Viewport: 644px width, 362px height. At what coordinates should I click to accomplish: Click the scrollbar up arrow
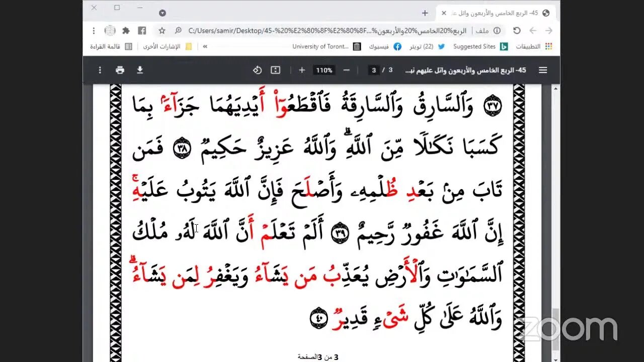tap(556, 88)
